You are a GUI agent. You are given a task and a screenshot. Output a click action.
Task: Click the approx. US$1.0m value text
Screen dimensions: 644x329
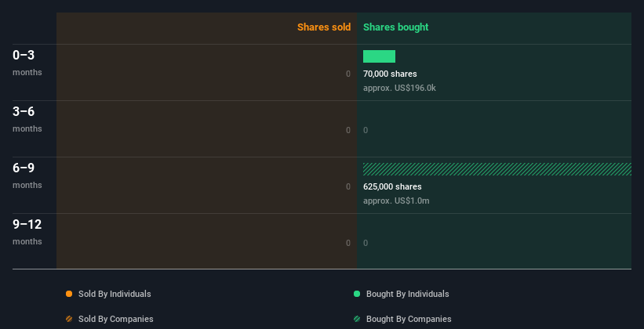396,201
